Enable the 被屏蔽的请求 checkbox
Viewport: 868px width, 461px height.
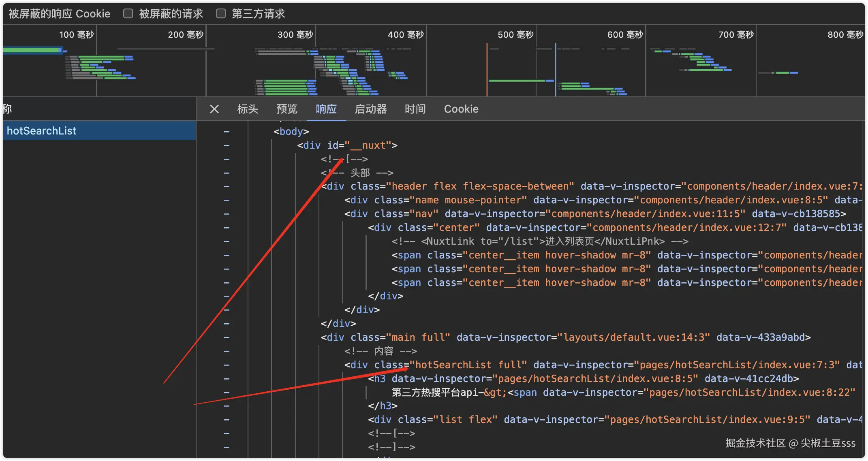(x=128, y=14)
